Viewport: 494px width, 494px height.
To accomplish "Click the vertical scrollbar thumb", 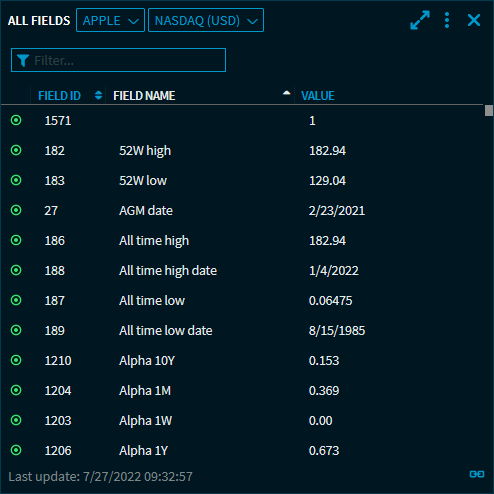I will tap(489, 110).
